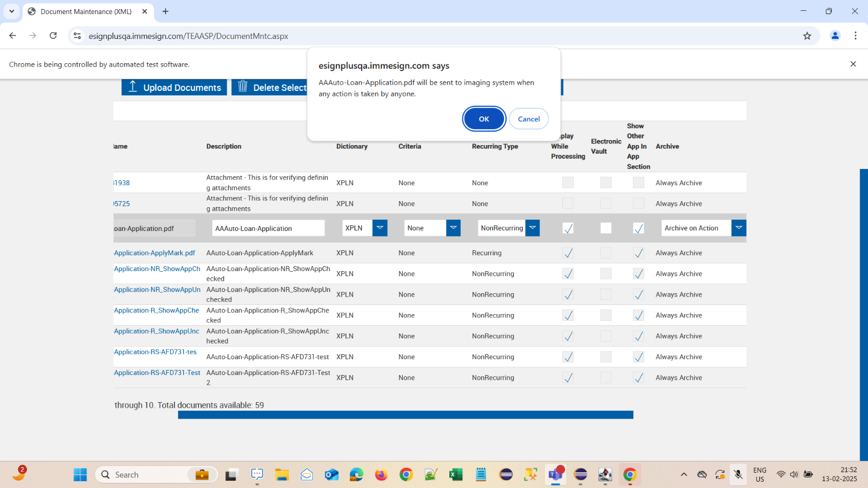Click Show Other App checkbox for RS-AFD731-Test 2 row
Screen dimensions: 868x488
pyautogui.click(x=639, y=378)
